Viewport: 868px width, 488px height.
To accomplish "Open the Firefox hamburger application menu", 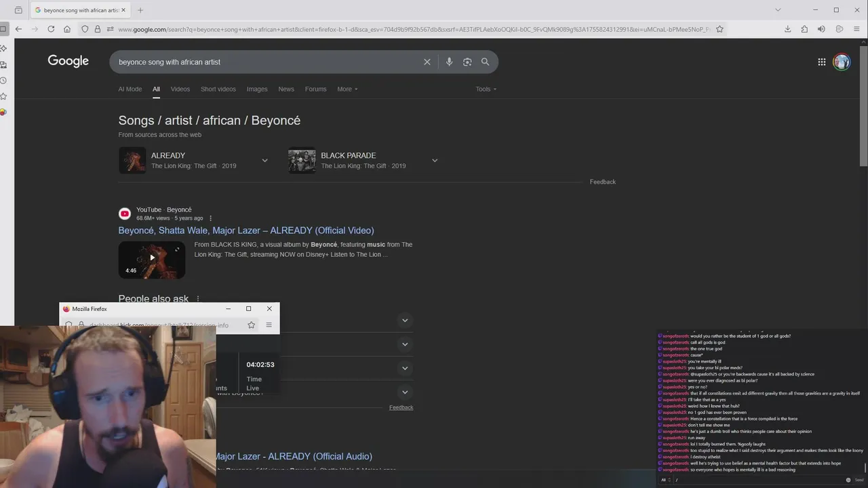I will click(x=857, y=29).
